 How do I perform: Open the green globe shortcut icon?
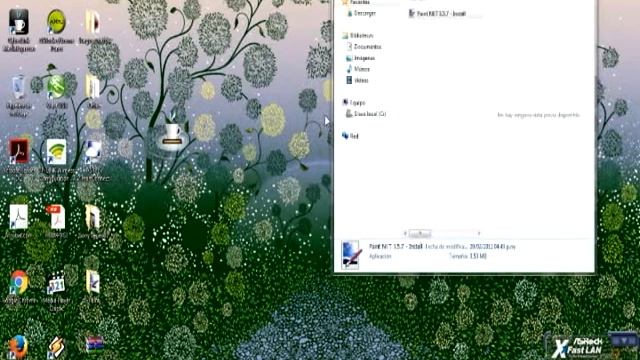coord(56,87)
